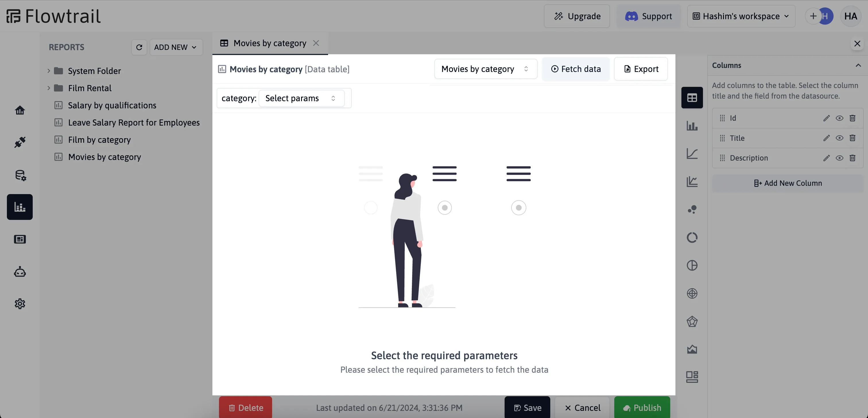Click the donut chart icon in sidebar
This screenshot has width=868, height=418.
point(692,237)
